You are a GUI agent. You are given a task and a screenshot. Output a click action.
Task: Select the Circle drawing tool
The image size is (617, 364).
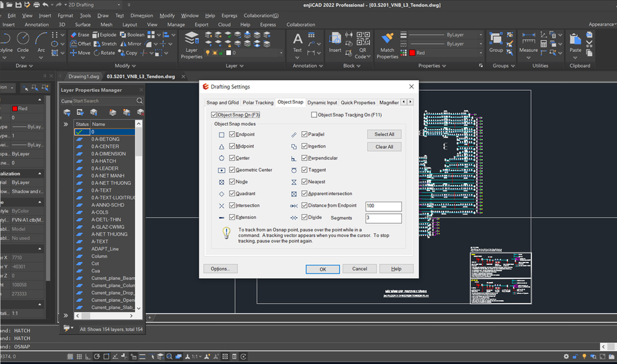point(23,38)
